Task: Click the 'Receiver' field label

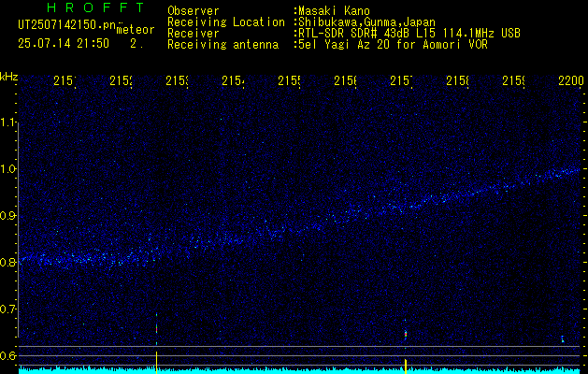Action: pyautogui.click(x=194, y=34)
